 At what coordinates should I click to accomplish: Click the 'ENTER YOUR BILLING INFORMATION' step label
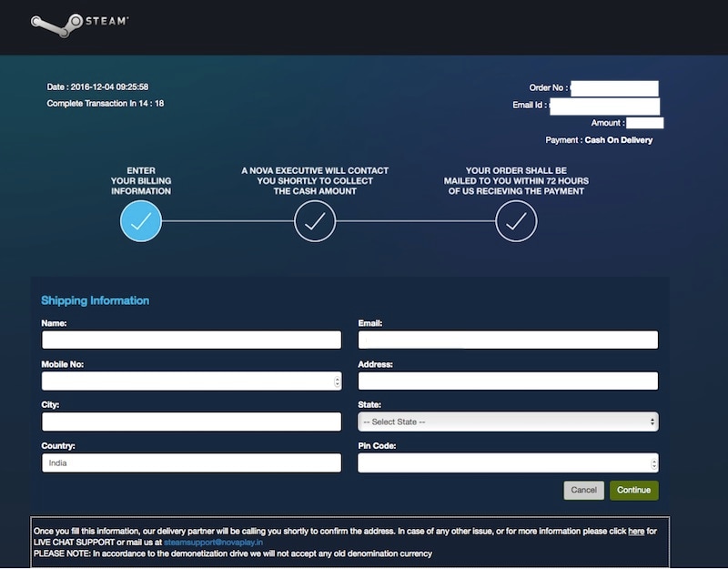click(x=141, y=180)
